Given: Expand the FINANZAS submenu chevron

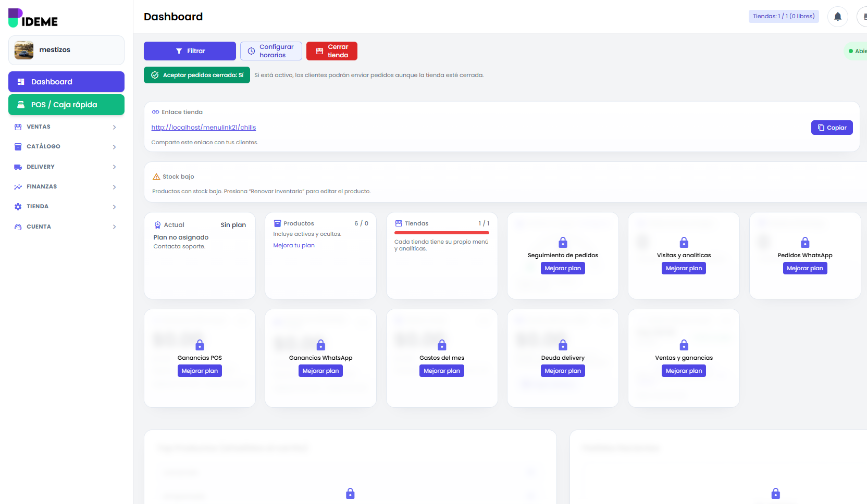Looking at the screenshot, I should pyautogui.click(x=114, y=187).
